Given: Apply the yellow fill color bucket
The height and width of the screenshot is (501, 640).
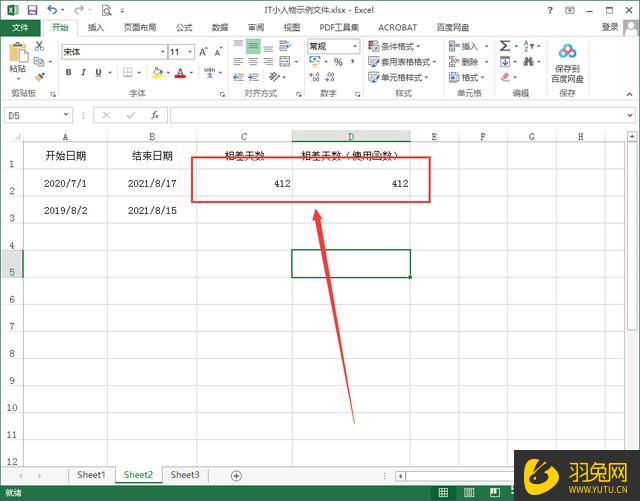Looking at the screenshot, I should tap(158, 73).
